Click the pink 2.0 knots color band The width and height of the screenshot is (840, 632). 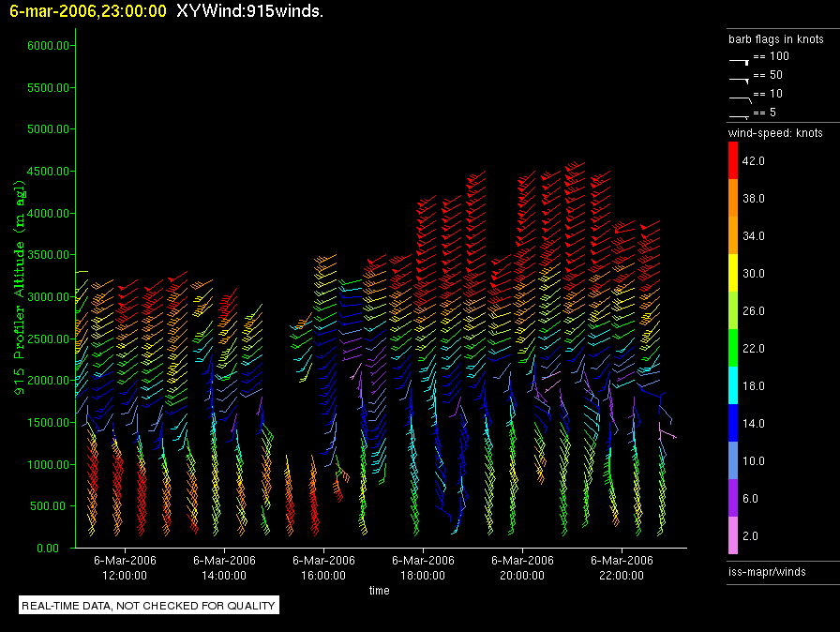pyautogui.click(x=733, y=536)
